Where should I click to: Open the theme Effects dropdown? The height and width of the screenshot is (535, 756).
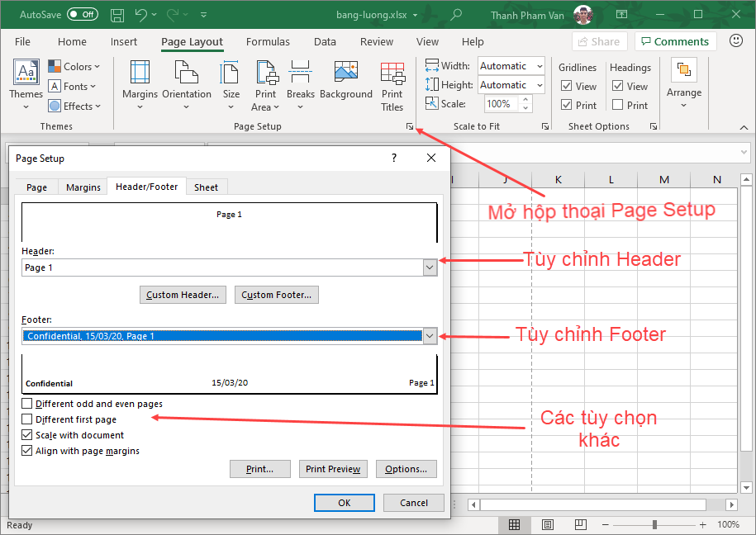click(74, 106)
